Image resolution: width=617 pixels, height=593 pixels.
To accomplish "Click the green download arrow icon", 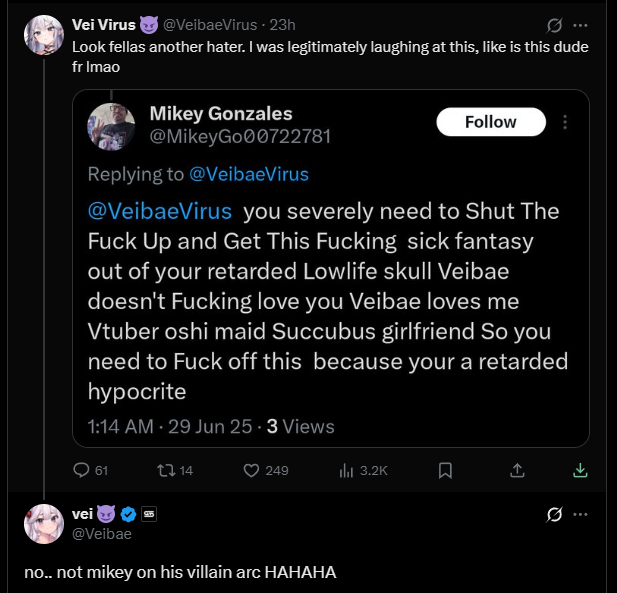I will (580, 469).
